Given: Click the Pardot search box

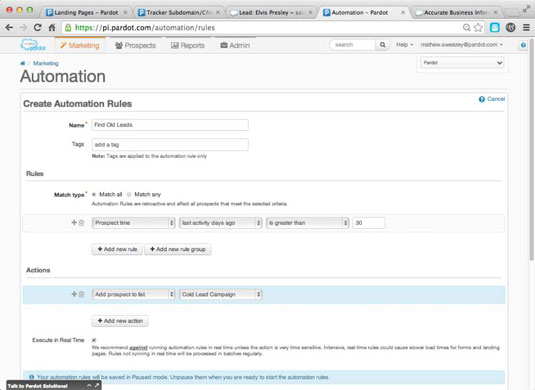Looking at the screenshot, I should click(353, 45).
